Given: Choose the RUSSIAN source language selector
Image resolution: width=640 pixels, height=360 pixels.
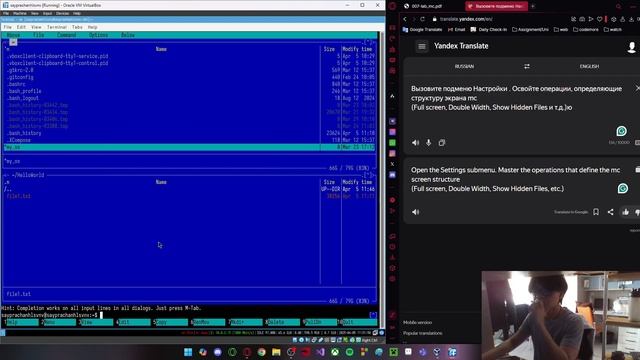Looking at the screenshot, I should [x=464, y=66].
